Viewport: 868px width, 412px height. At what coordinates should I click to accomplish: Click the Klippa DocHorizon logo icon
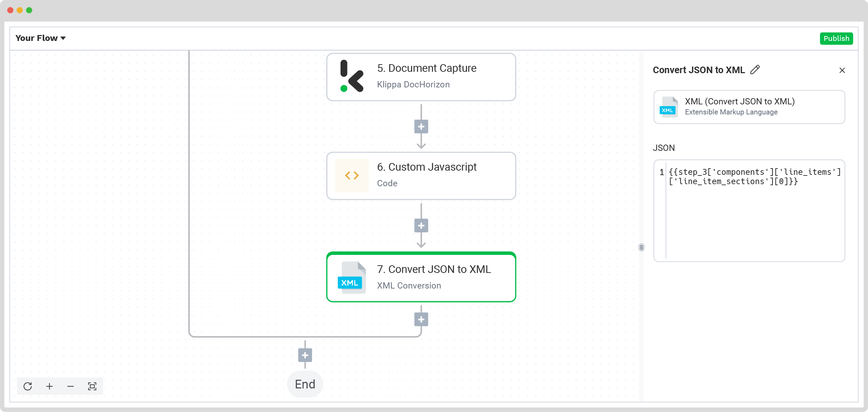[352, 76]
